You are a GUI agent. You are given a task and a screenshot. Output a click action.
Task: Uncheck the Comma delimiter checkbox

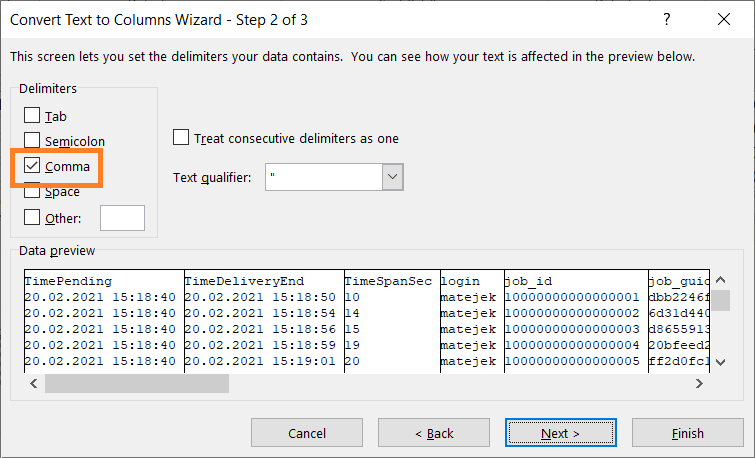pyautogui.click(x=32, y=166)
